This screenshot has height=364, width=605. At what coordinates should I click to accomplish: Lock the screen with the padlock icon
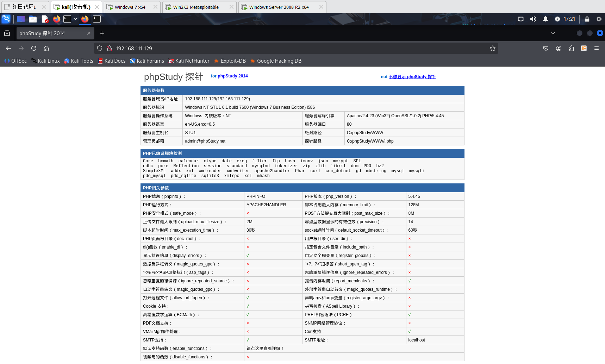tap(587, 19)
